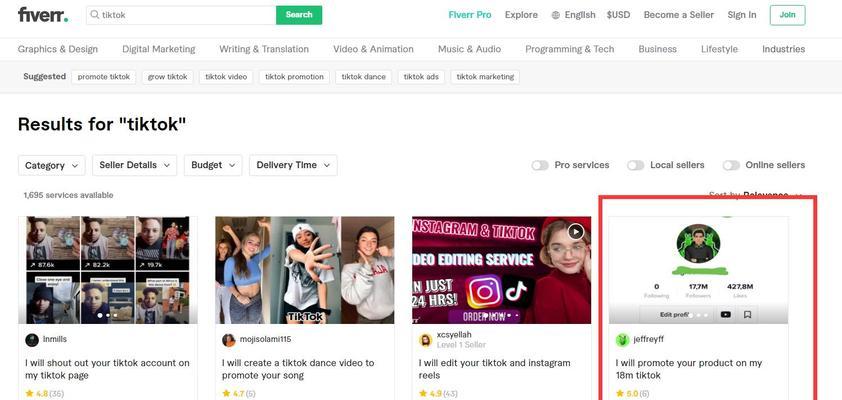Open jeffreyff's 18m tiktok gig thumbnail
Image resolution: width=842 pixels, height=400 pixels.
pyautogui.click(x=699, y=270)
